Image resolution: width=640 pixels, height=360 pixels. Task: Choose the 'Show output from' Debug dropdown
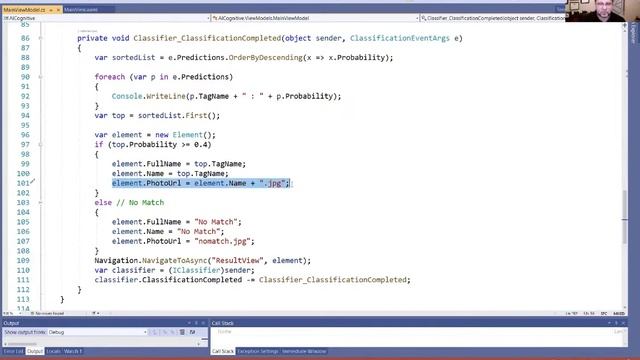click(x=98, y=332)
